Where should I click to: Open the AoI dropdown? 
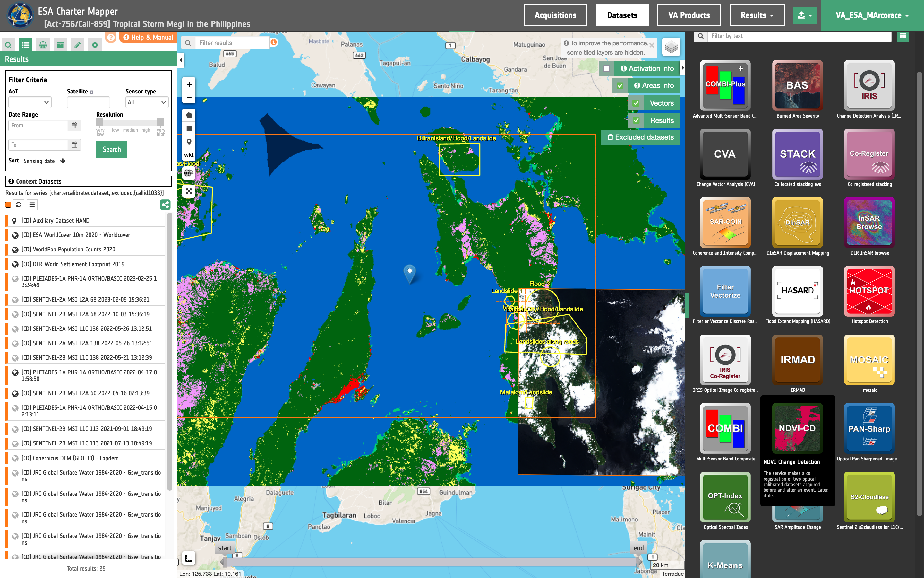30,102
